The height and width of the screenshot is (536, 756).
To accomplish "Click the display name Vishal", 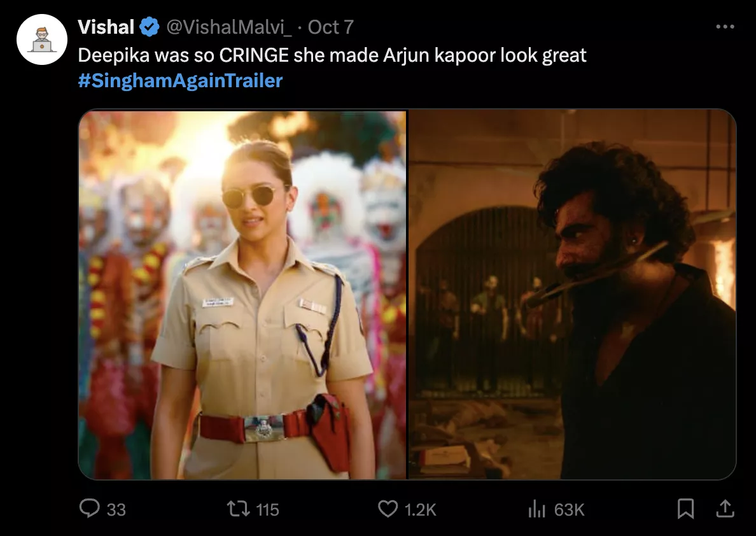I will [x=106, y=27].
